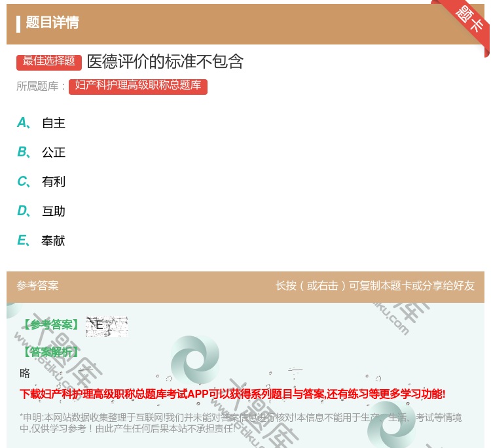Image resolution: width=491 pixels, height=448 pixels.
Task: Click the revealed answer E image
Action: pos(107,326)
